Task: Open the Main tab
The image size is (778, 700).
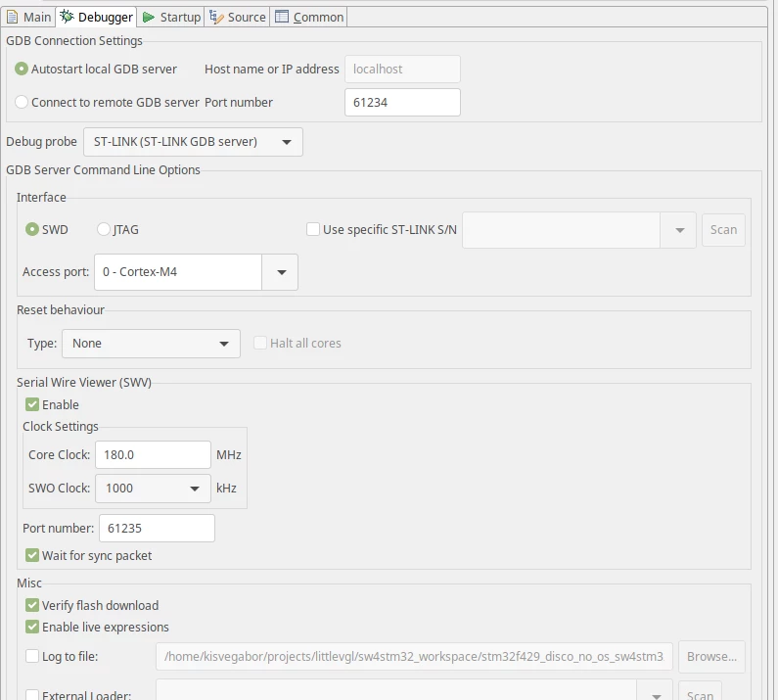Action: click(x=28, y=17)
